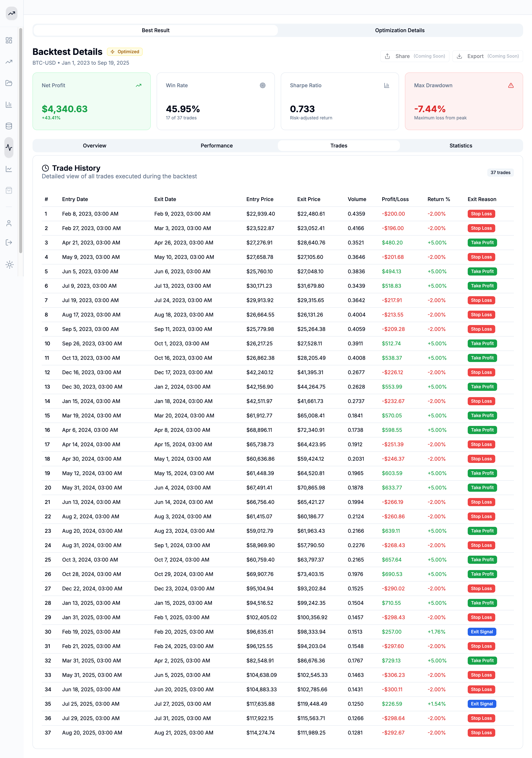Click the Share button

pyautogui.click(x=415, y=56)
